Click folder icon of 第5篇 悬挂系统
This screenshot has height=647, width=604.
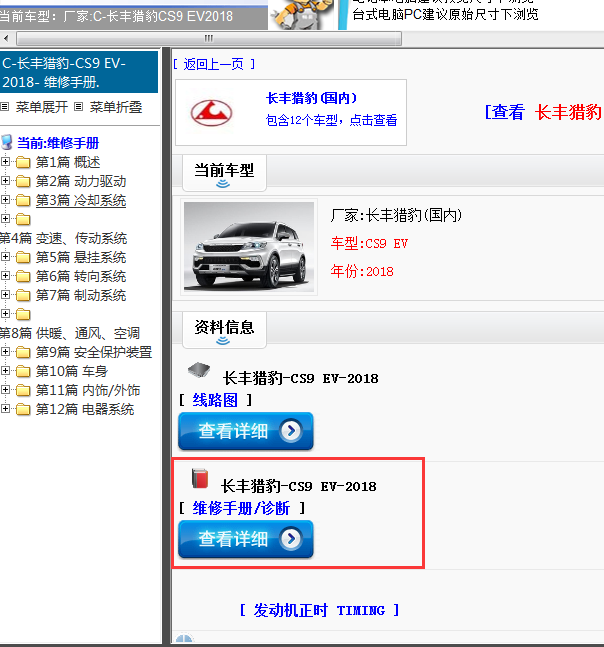pos(23,257)
